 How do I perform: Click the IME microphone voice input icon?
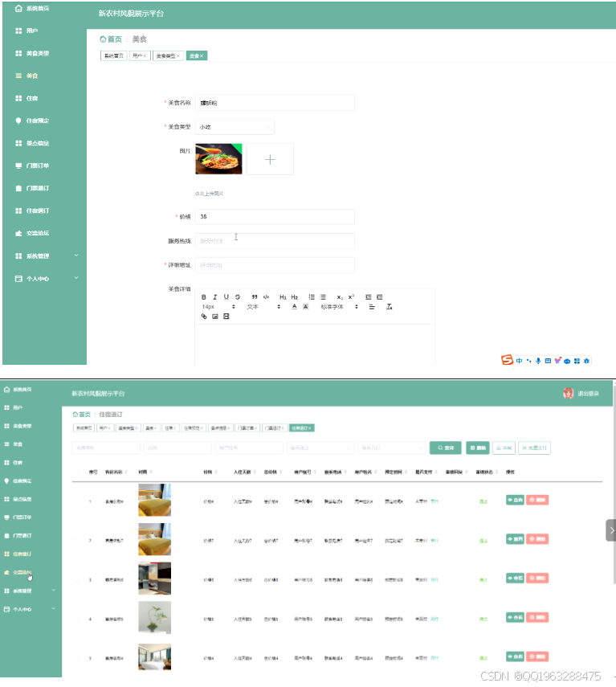click(x=538, y=361)
